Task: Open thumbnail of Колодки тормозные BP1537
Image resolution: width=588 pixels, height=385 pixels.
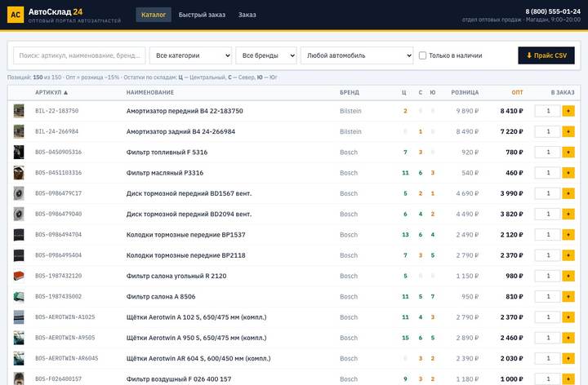Action: tap(19, 234)
